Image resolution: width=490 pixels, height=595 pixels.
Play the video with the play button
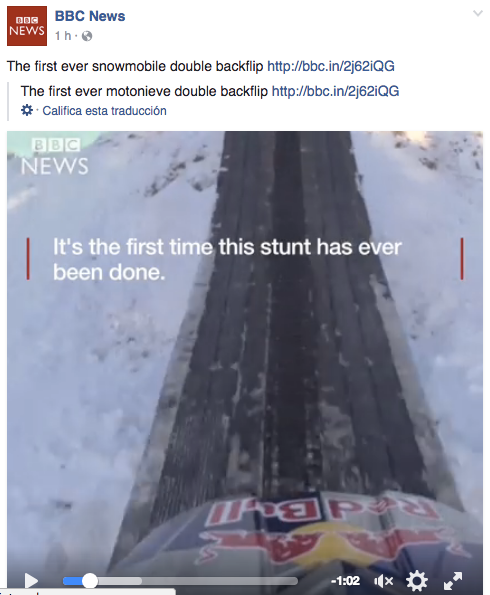pos(31,581)
